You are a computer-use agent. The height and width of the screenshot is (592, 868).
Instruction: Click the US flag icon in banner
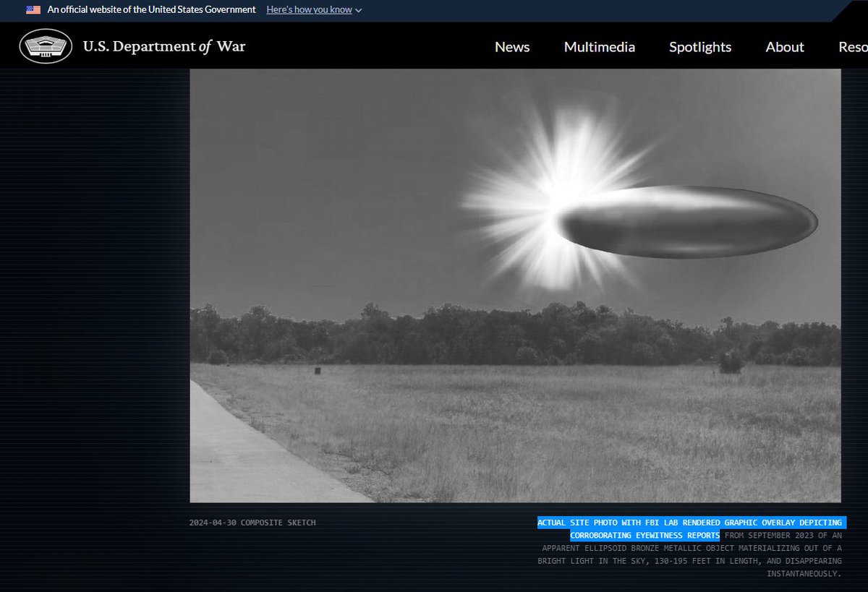tap(33, 10)
